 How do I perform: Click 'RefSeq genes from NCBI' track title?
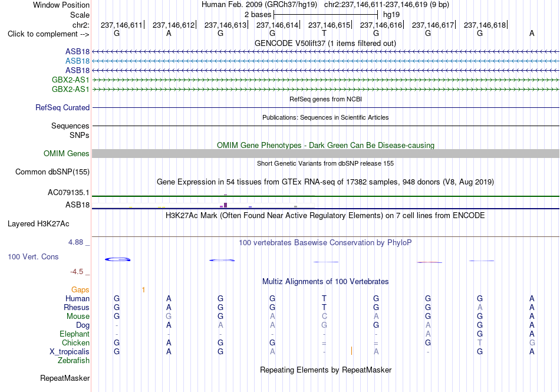click(325, 99)
